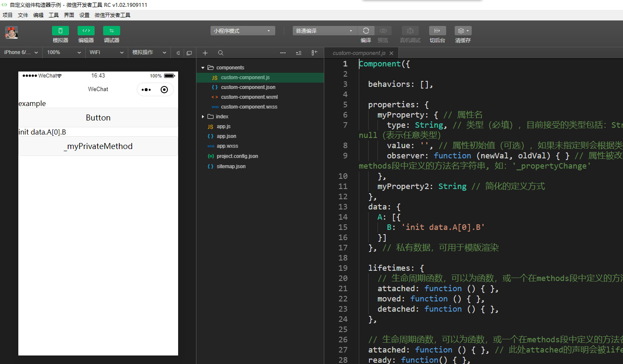Open custom-component.wxss file

point(260,107)
